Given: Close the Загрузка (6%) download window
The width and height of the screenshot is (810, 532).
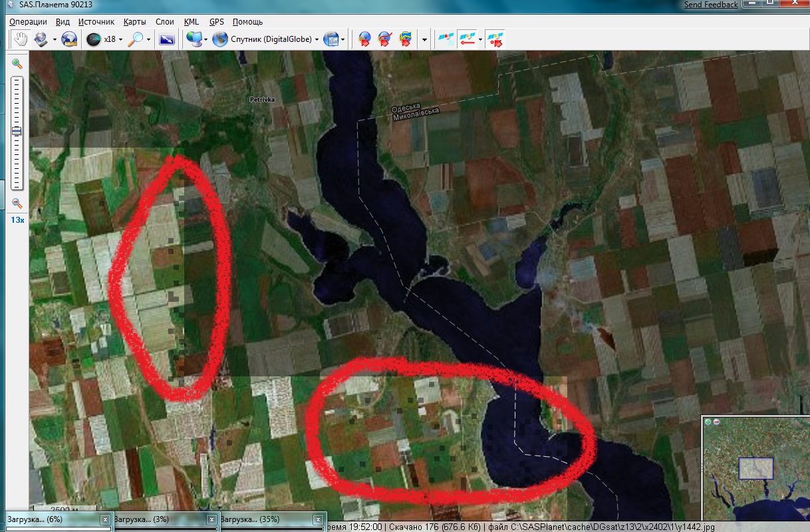Looking at the screenshot, I should point(104,519).
